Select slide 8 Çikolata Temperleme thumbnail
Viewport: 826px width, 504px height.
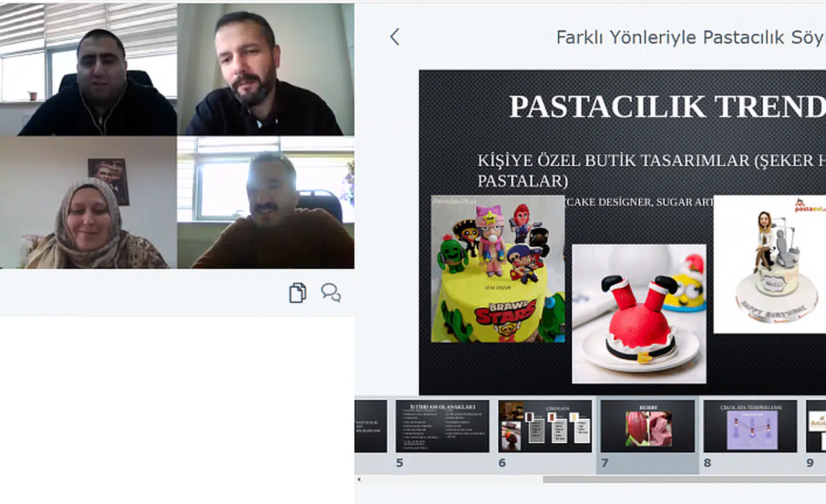point(750,426)
